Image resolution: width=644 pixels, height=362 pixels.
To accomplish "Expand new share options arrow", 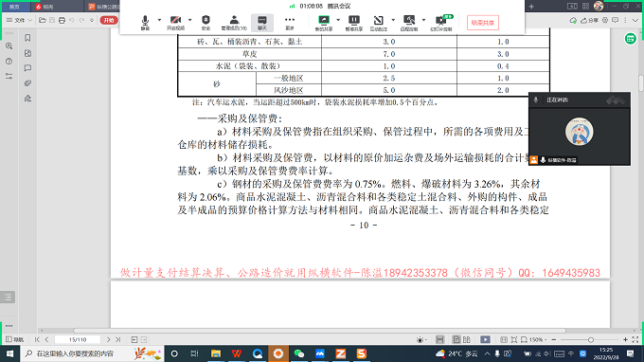I will point(338,20).
